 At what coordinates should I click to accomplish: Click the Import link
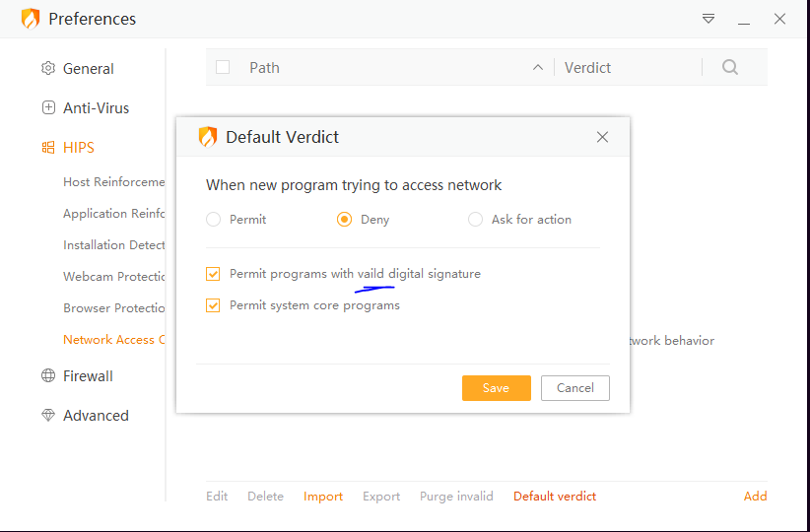click(x=323, y=497)
